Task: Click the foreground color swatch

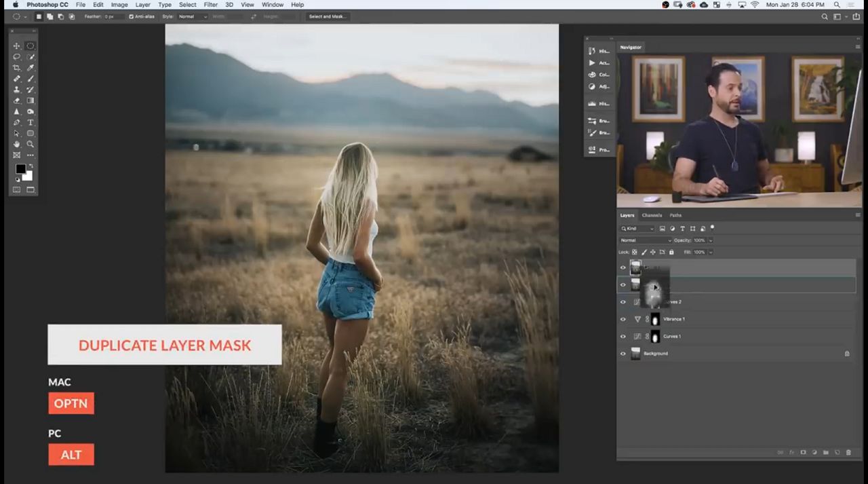Action: tap(20, 169)
